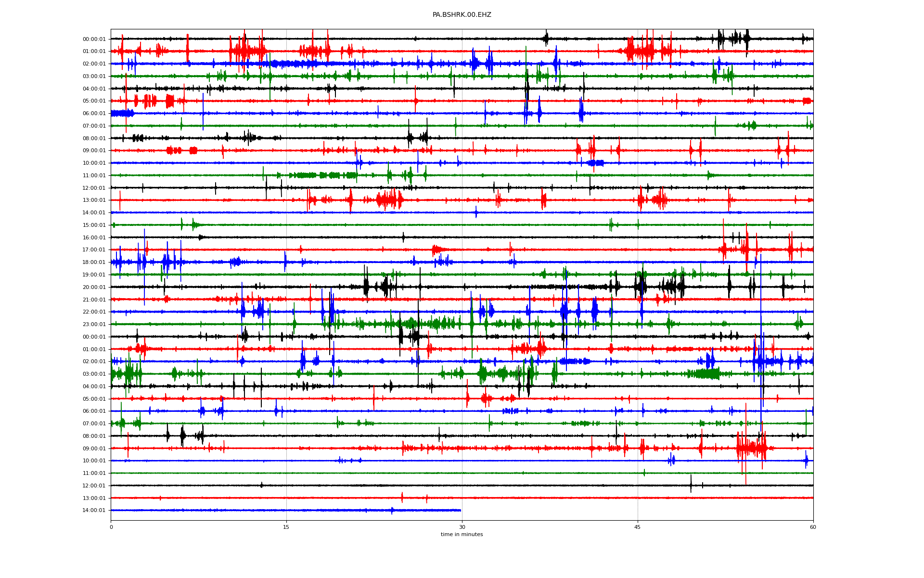Select the 23:00:01 row time label

point(94,325)
